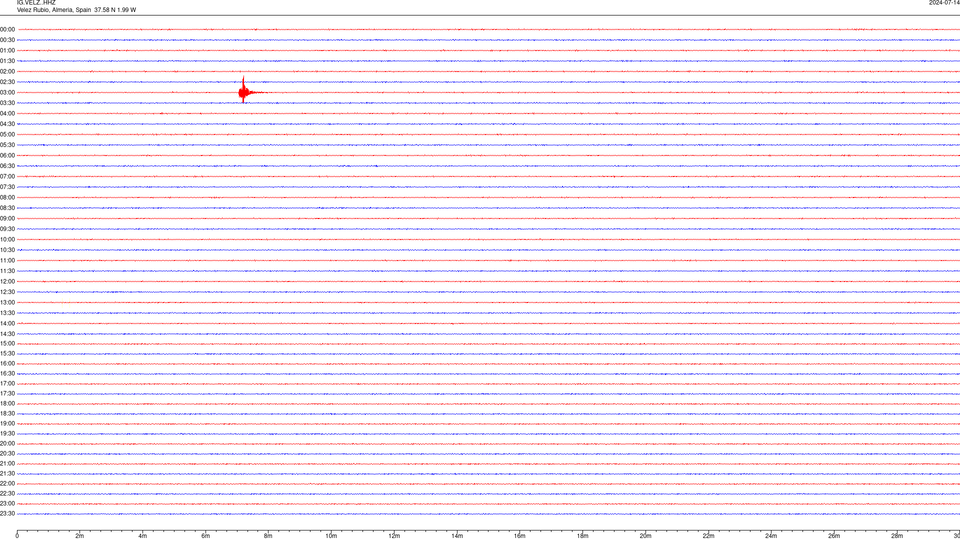Click the 08:30 time label
The width and height of the screenshot is (960, 540).
click(x=7, y=208)
